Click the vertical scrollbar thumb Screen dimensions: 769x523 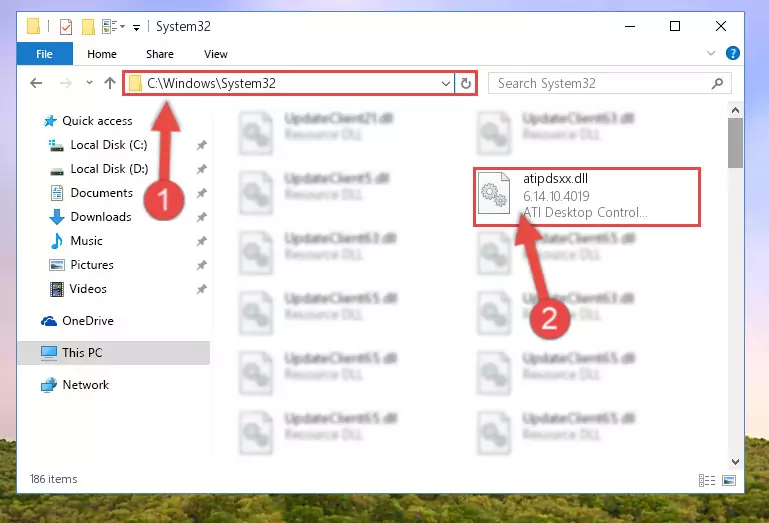pos(735,143)
